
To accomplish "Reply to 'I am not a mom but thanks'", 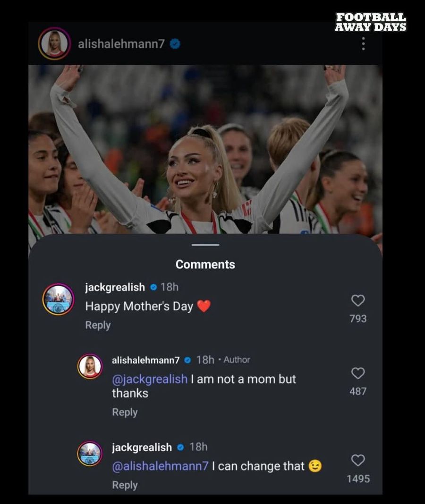I will coord(125,412).
